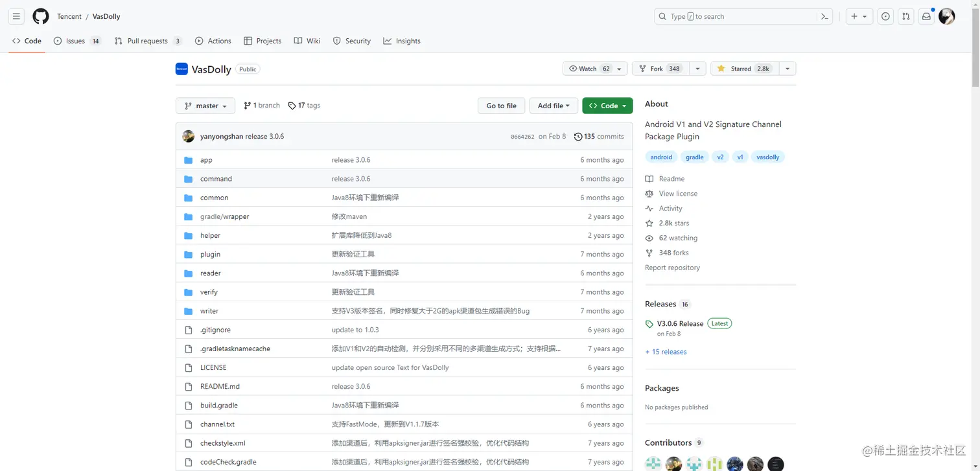Click the fork icon beside 348 forks

pos(649,253)
